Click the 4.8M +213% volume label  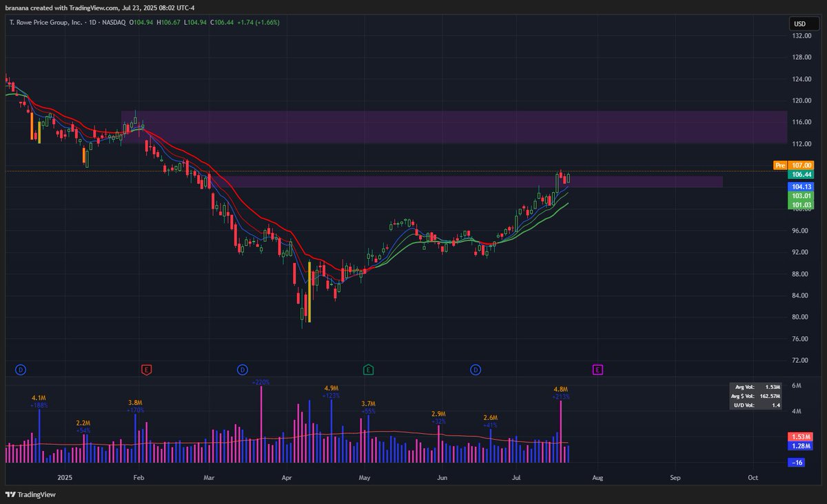[x=560, y=393]
